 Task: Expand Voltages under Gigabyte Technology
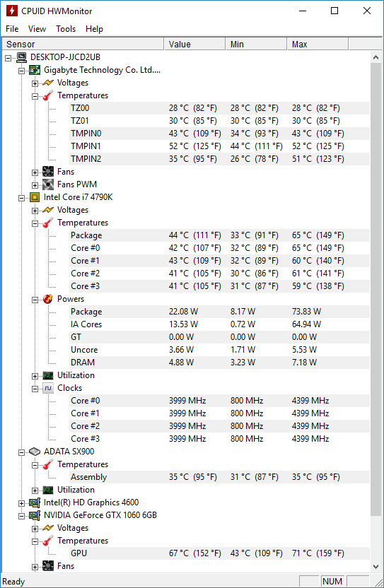tap(35, 83)
